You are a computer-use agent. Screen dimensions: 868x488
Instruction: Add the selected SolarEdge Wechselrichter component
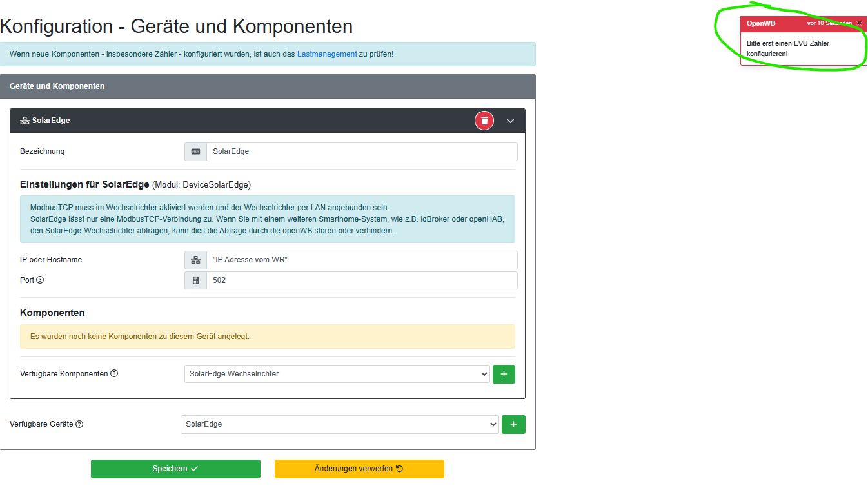(504, 374)
